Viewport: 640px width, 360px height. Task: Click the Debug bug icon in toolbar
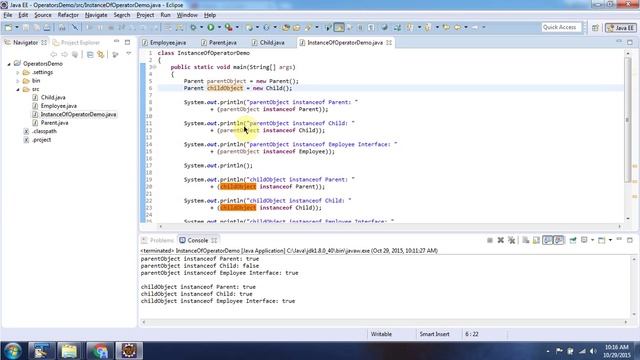point(193,27)
